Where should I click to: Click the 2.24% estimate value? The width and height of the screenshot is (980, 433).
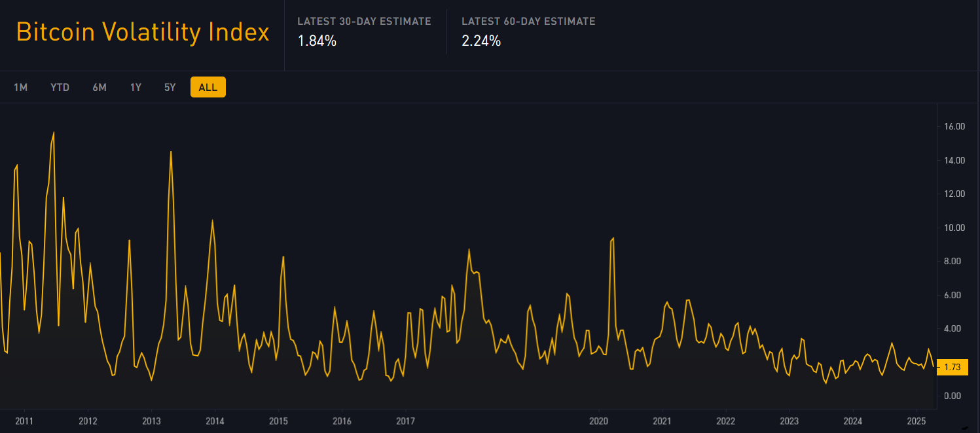coord(481,41)
